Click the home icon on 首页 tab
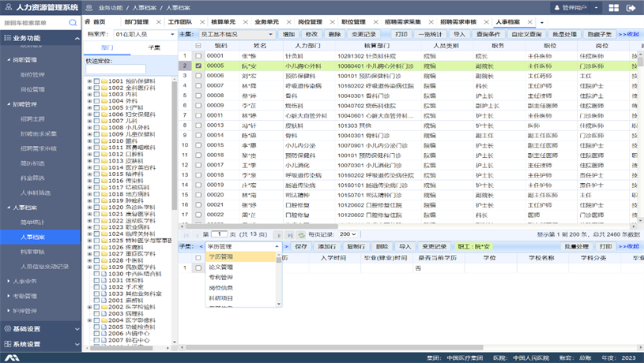Viewport: 644px width, 363px height. click(x=88, y=22)
